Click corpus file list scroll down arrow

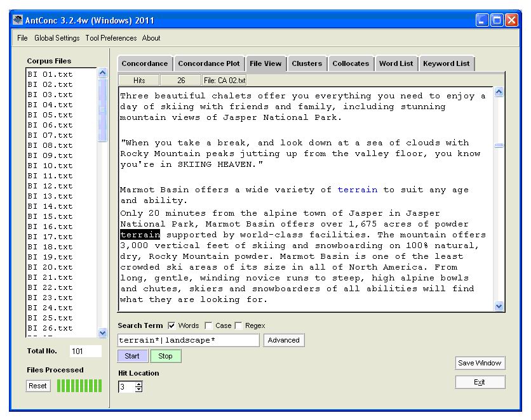[103, 332]
